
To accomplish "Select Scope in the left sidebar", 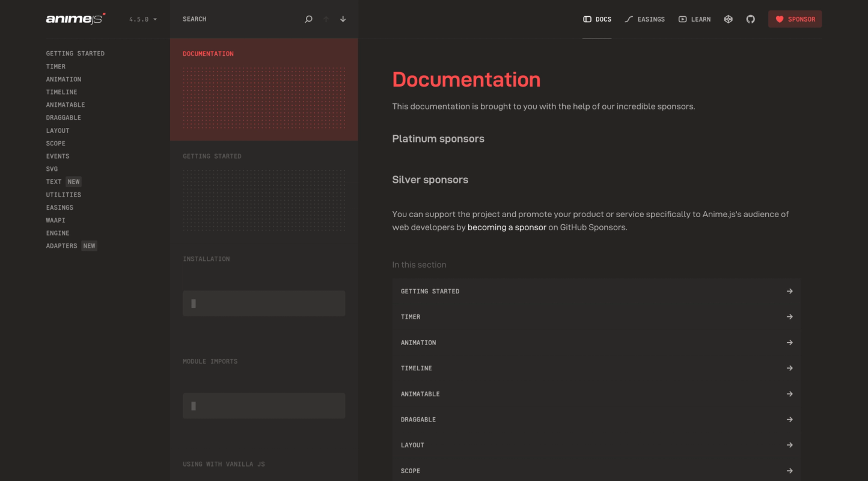I will click(56, 144).
